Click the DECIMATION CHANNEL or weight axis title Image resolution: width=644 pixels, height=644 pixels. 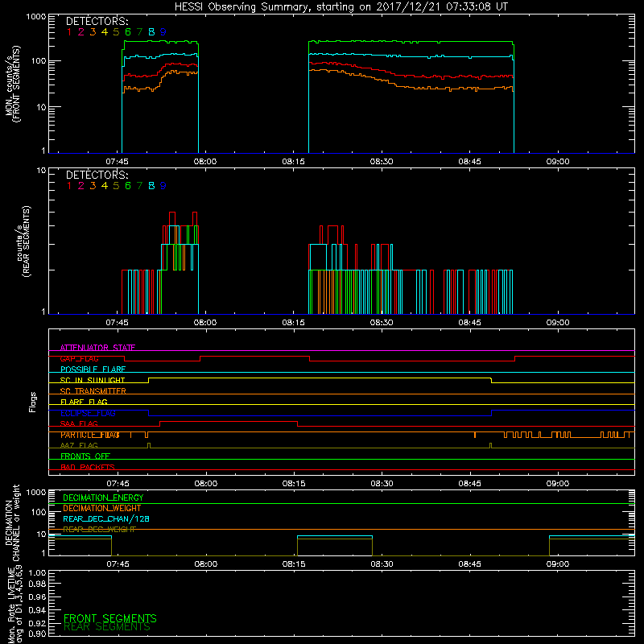coord(12,522)
